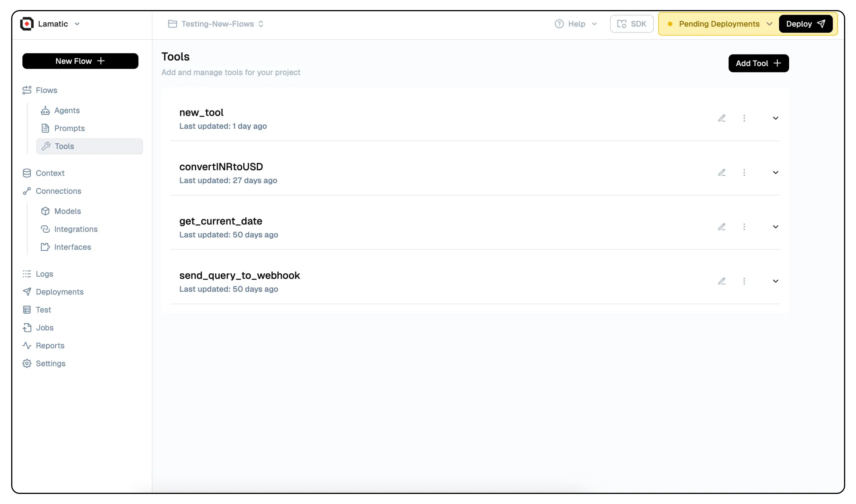Open the Pending Deployments dropdown
856x504 pixels.
719,24
